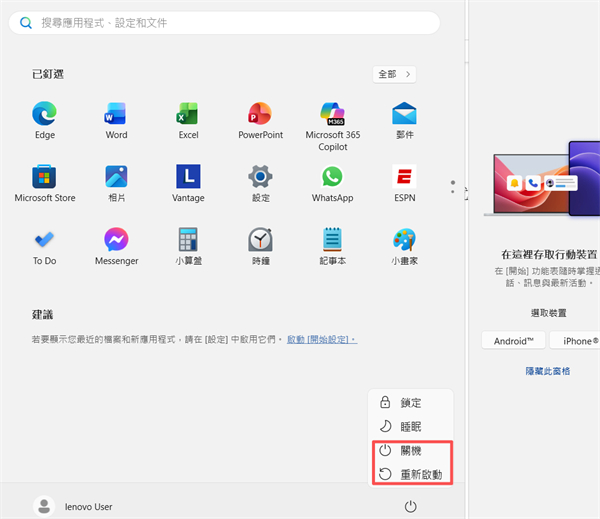
Task: Open the To Do app
Action: click(x=44, y=247)
